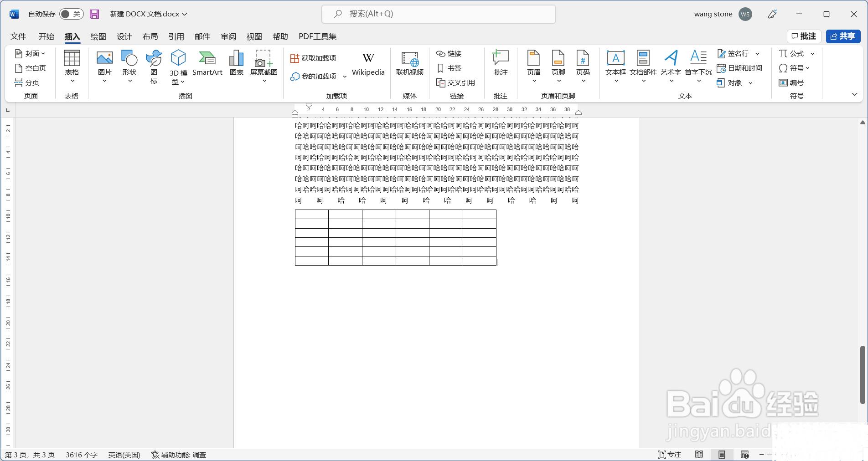Open Wikipedia add-in

(x=368, y=63)
